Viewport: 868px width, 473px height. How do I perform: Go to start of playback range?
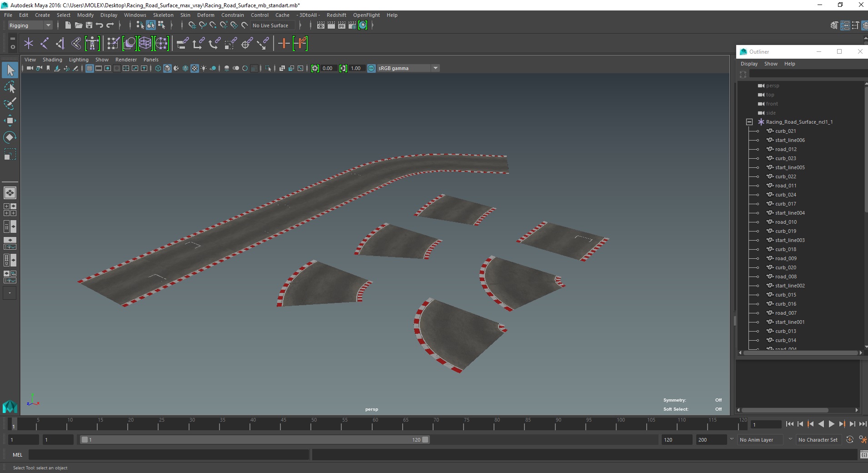pos(790,424)
